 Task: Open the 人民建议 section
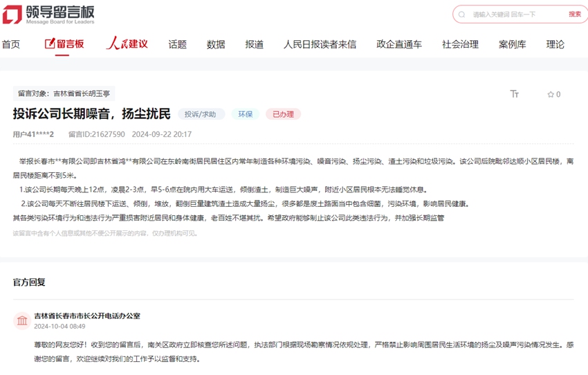pyautogui.click(x=127, y=44)
